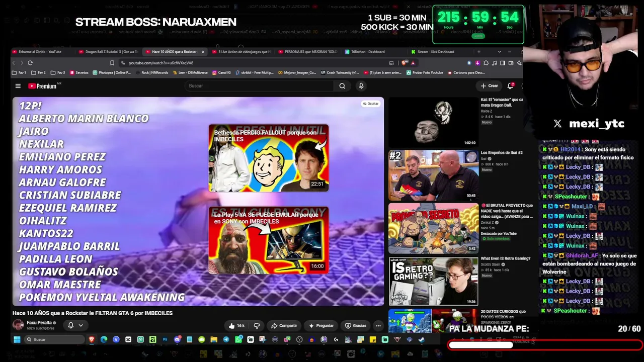
Task: Open Windows Start menu
Action: point(17,339)
